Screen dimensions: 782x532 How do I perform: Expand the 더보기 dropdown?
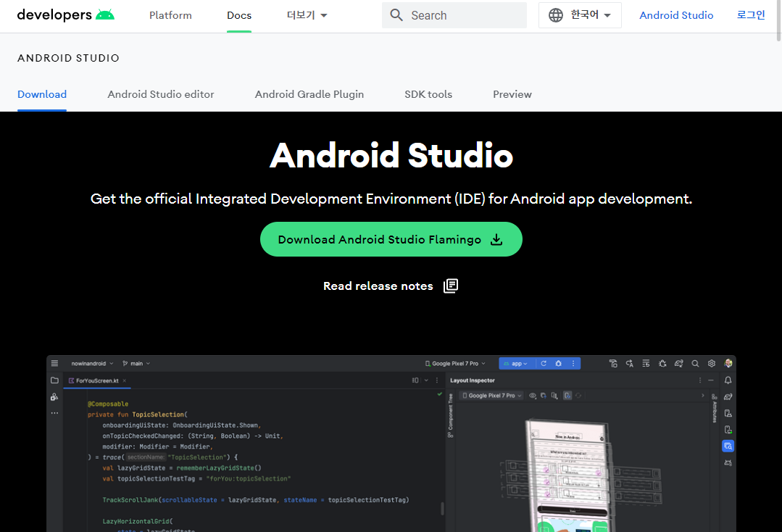click(307, 15)
